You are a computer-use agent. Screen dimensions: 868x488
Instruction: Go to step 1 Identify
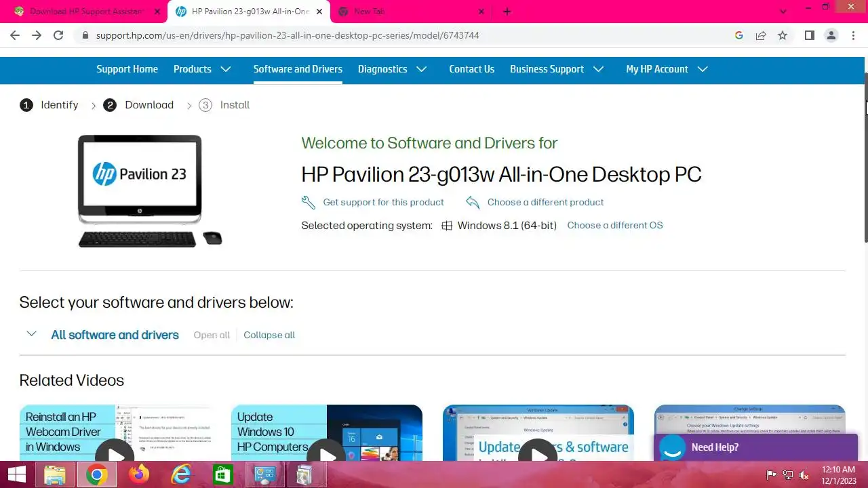49,105
